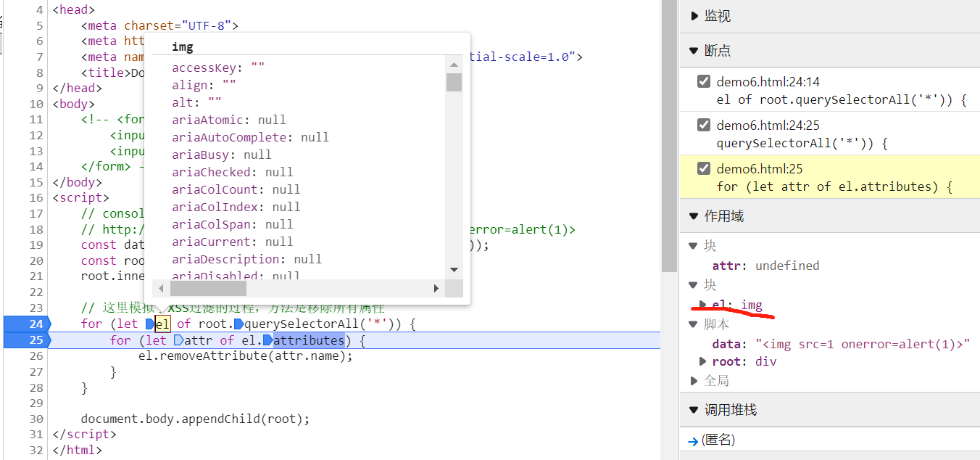Click the ariaDescription property row
The width and height of the screenshot is (980, 460).
pyautogui.click(x=247, y=259)
